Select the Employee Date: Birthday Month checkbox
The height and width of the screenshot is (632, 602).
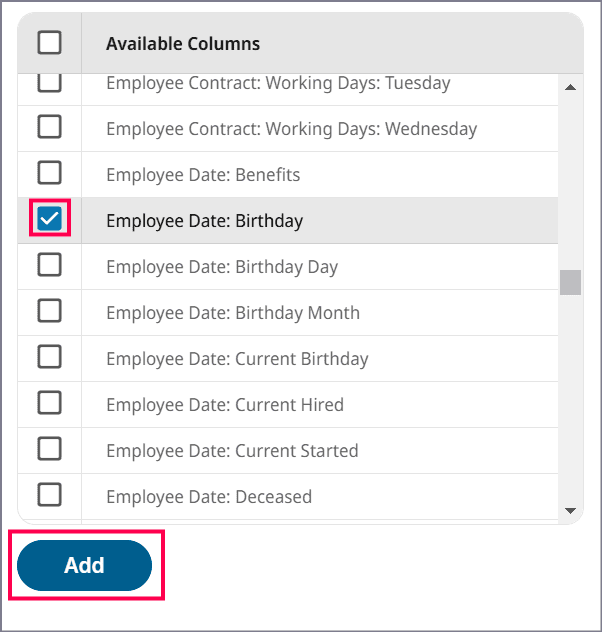pyautogui.click(x=49, y=311)
